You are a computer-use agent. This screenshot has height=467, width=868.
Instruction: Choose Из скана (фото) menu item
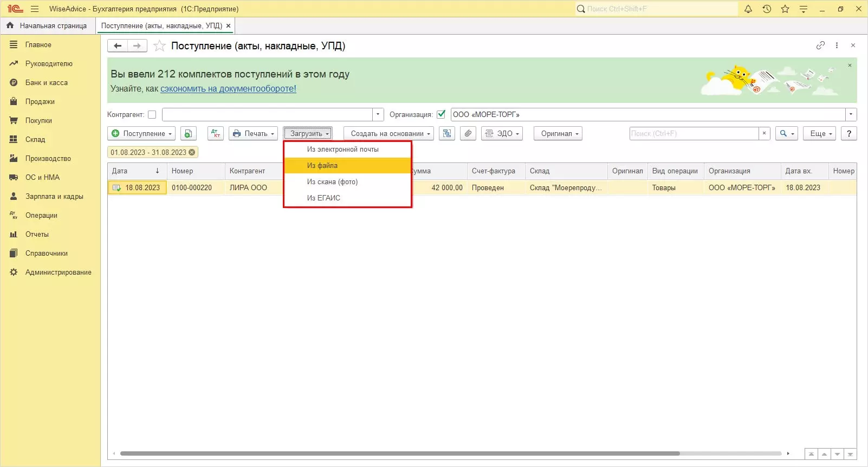tap(332, 182)
